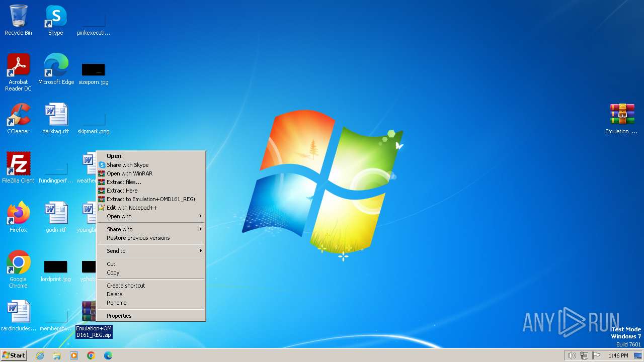Click Create shortcut entry
The width and height of the screenshot is (644, 362).
pyautogui.click(x=151, y=286)
